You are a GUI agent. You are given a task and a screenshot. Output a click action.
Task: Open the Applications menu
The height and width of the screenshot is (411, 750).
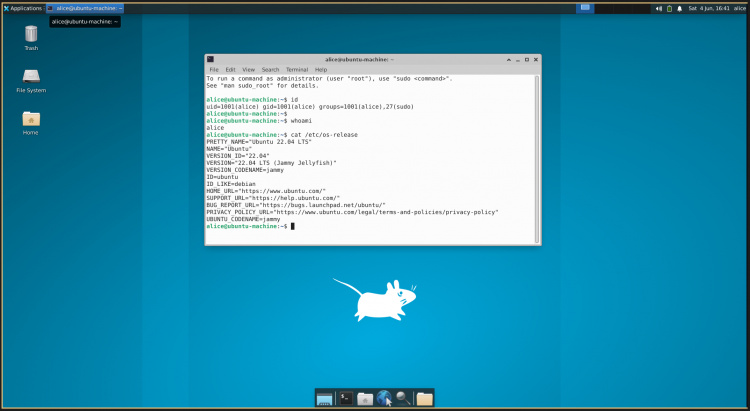[x=22, y=8]
